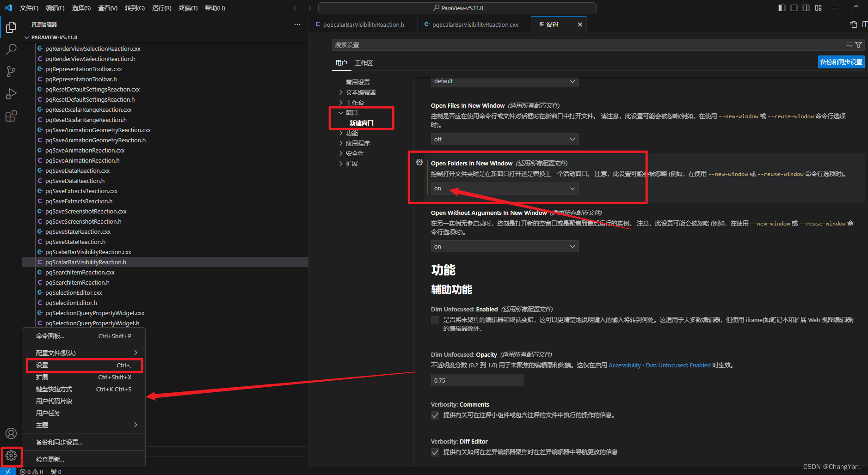Screen dimensions: 868x475
Task: Switch to pqScalarBarVisibilityReaction.cxx tab
Action: 474,24
